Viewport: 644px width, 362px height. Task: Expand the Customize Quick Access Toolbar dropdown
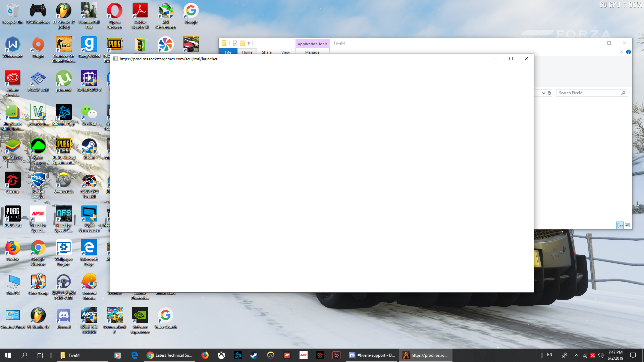249,44
